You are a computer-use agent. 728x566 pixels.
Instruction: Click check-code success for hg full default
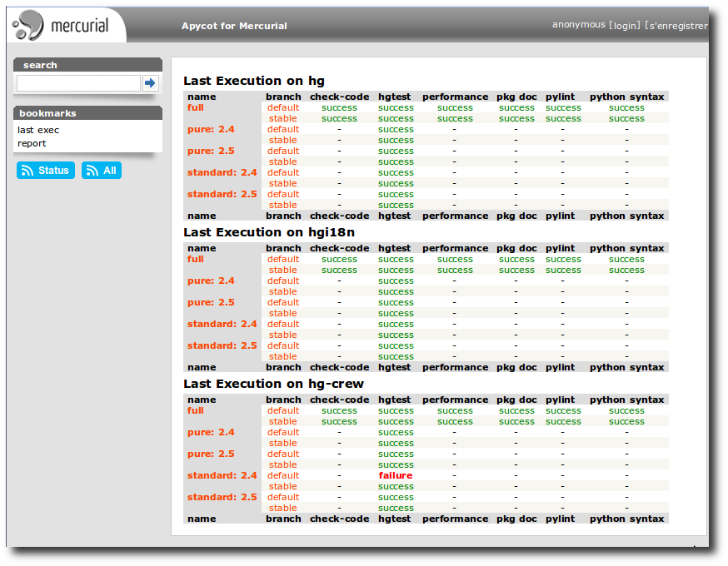tap(339, 107)
